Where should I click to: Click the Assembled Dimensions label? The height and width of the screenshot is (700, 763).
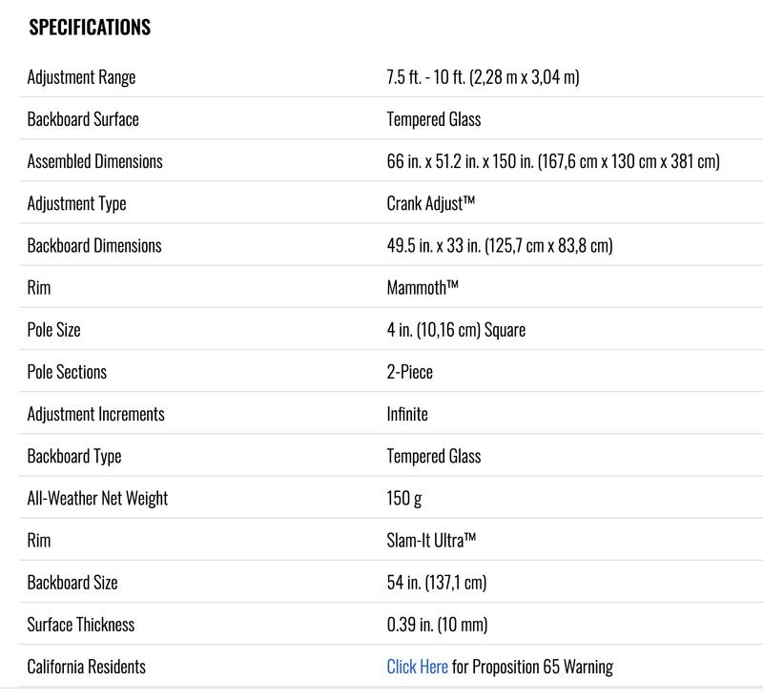click(94, 161)
